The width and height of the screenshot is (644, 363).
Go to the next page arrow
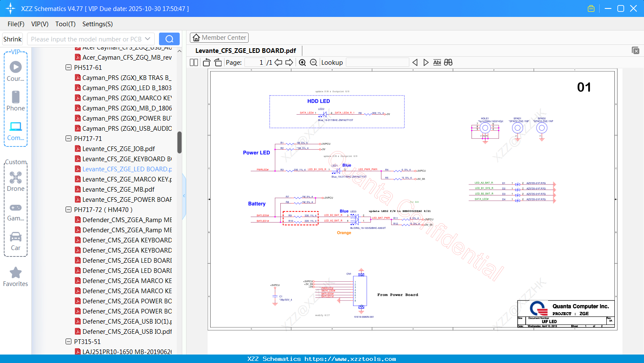(289, 63)
